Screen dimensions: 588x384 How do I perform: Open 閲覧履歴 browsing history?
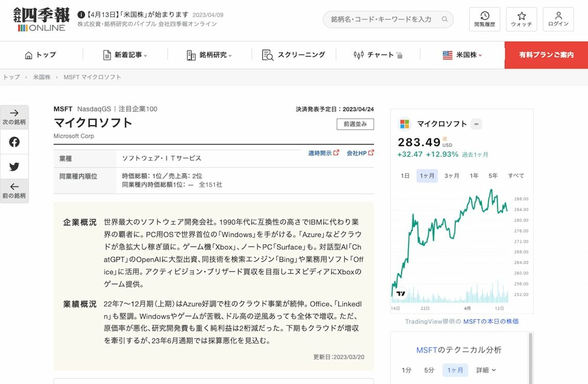[x=484, y=19]
